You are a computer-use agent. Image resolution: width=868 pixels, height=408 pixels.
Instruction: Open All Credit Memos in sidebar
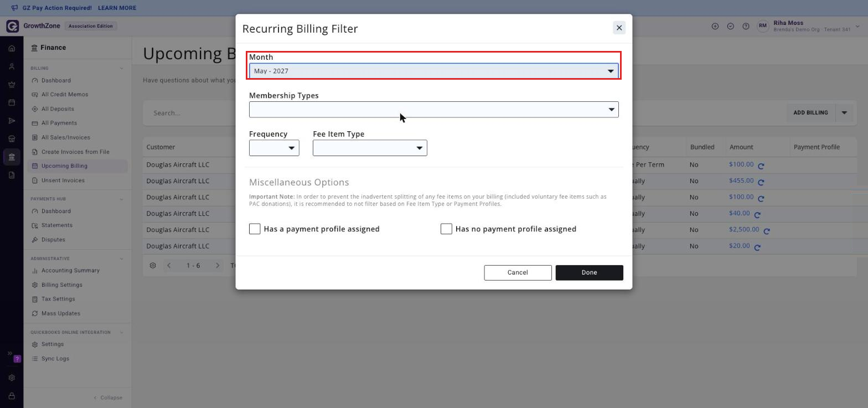pos(65,95)
